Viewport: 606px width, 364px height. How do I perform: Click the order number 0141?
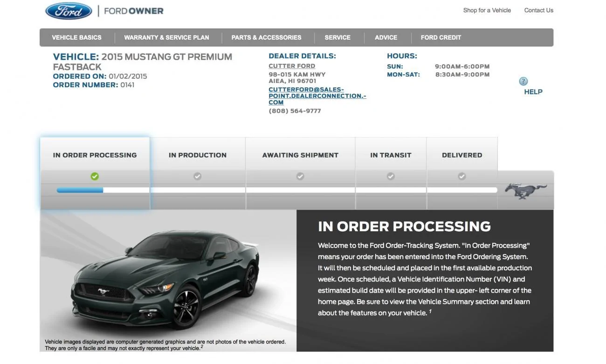pyautogui.click(x=127, y=85)
